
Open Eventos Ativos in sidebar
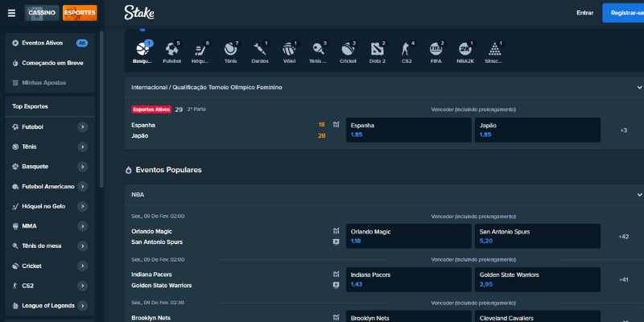pos(50,43)
